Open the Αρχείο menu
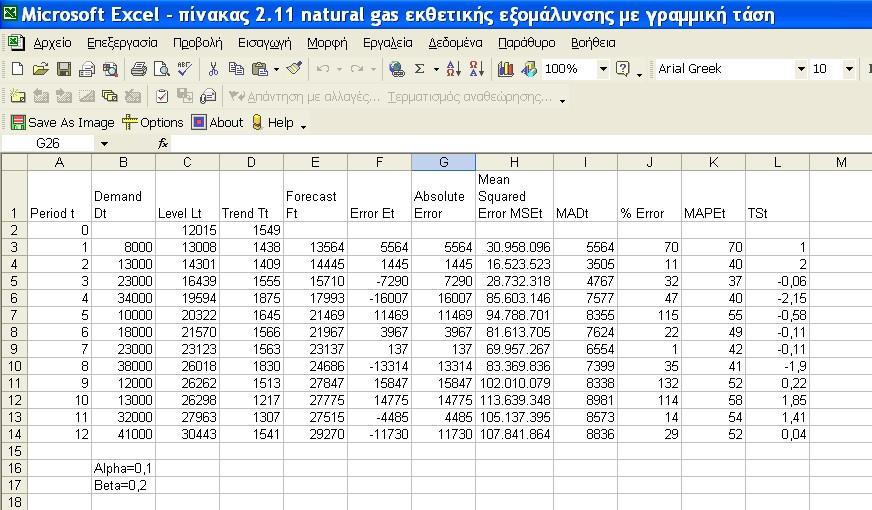This screenshot has height=510, width=872. 52,43
